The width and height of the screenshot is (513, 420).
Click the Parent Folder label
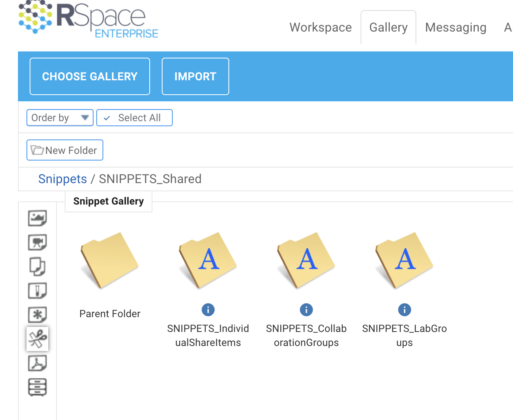coord(110,314)
